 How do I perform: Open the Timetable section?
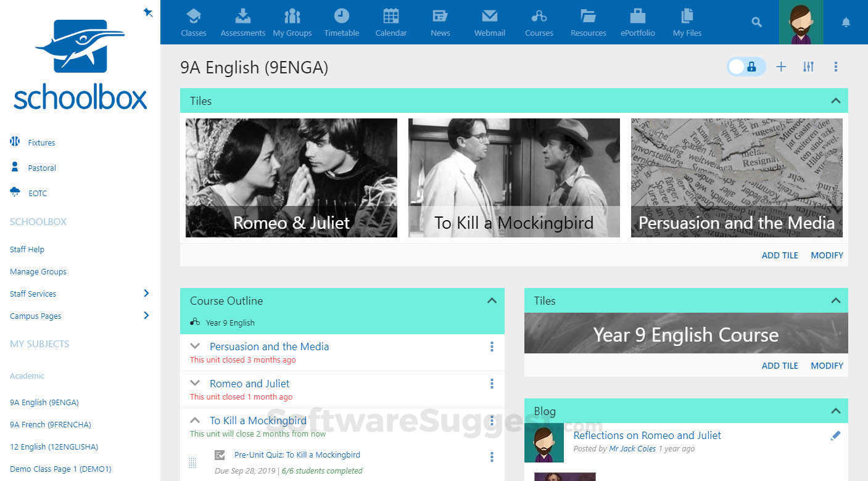click(x=341, y=22)
